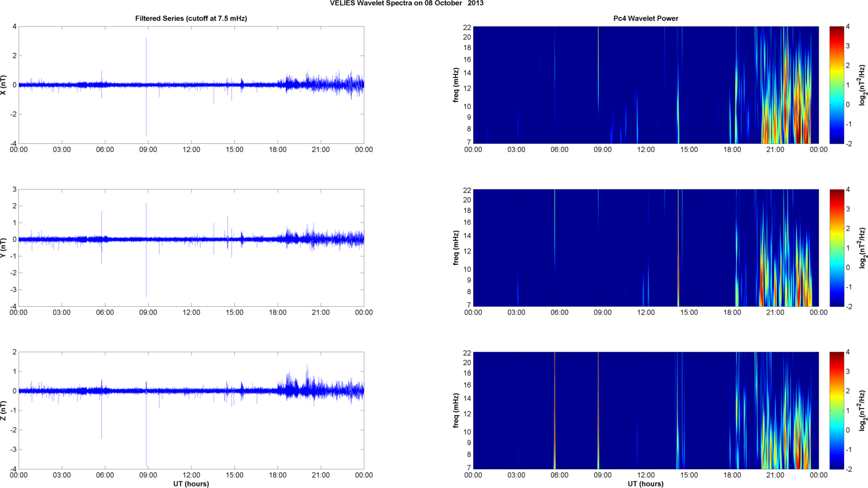Click the 14 tick on the top spectrogram frequency axis

pos(467,73)
